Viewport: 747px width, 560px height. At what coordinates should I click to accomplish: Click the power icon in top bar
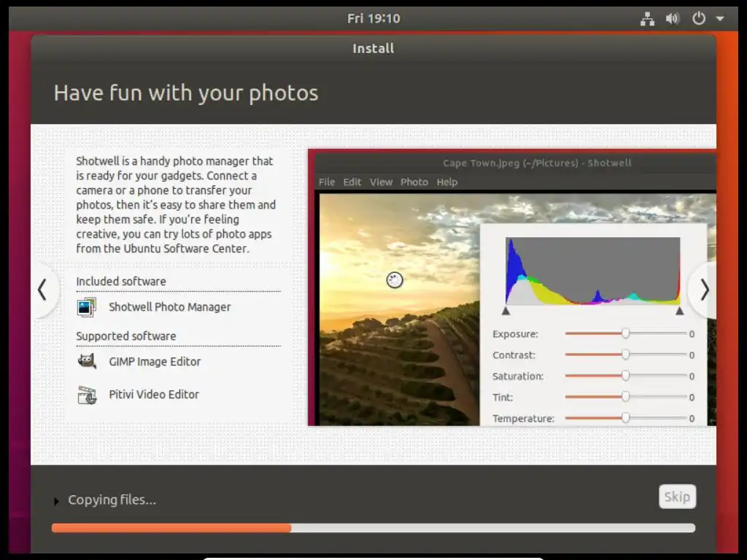point(698,18)
